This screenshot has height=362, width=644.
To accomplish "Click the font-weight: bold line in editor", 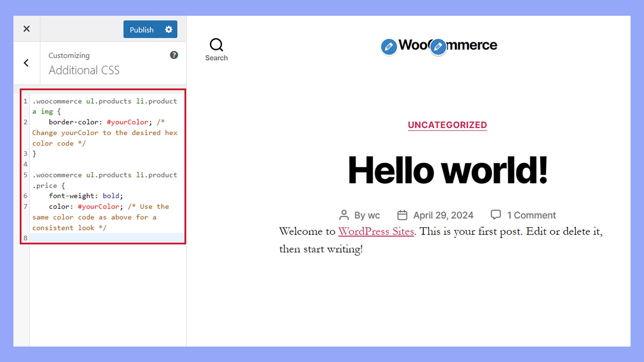I will click(86, 196).
